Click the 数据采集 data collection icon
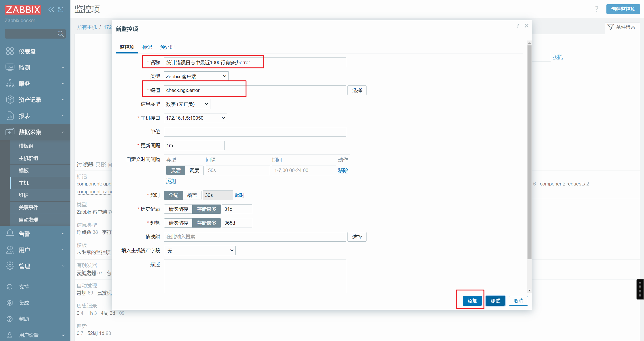The width and height of the screenshot is (644, 341). point(10,132)
